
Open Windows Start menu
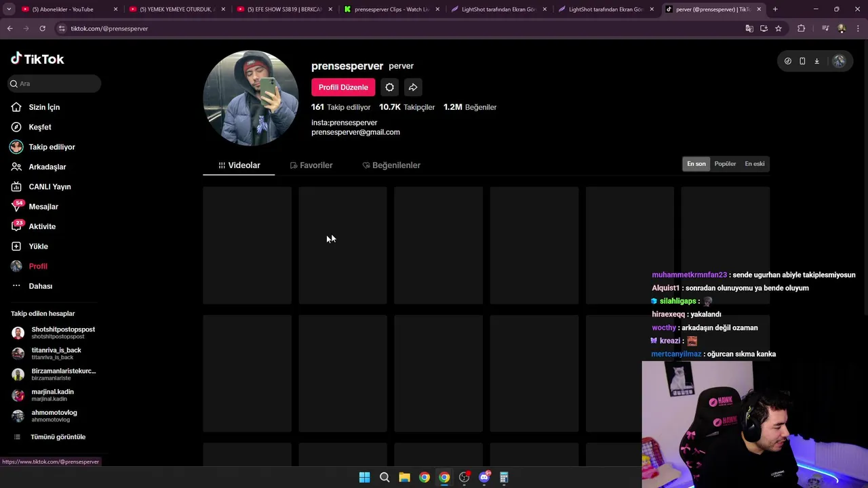(364, 477)
